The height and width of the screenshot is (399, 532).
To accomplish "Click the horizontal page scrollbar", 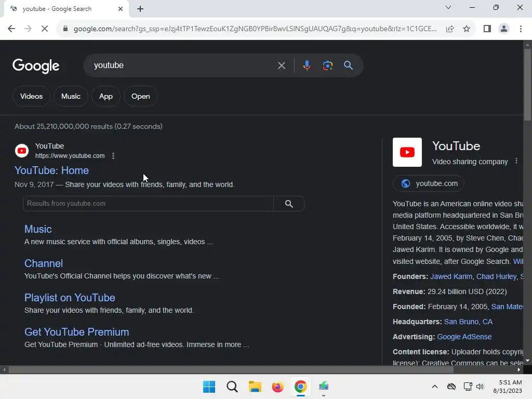I will pyautogui.click(x=231, y=370).
